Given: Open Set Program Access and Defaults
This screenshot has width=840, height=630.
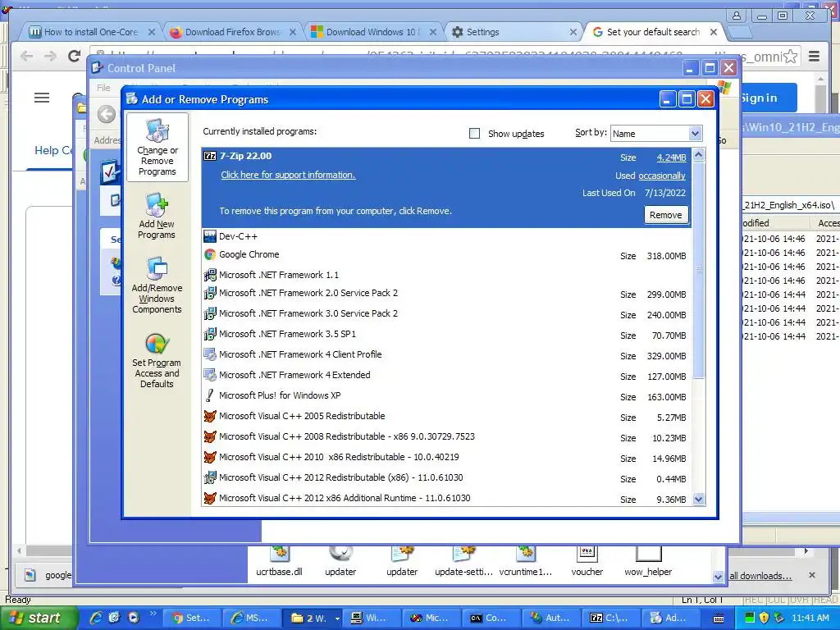Looking at the screenshot, I should coord(157,361).
